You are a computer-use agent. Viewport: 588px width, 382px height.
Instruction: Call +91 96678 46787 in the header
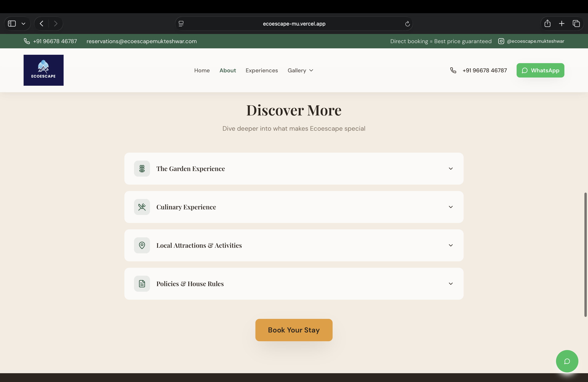pos(484,71)
